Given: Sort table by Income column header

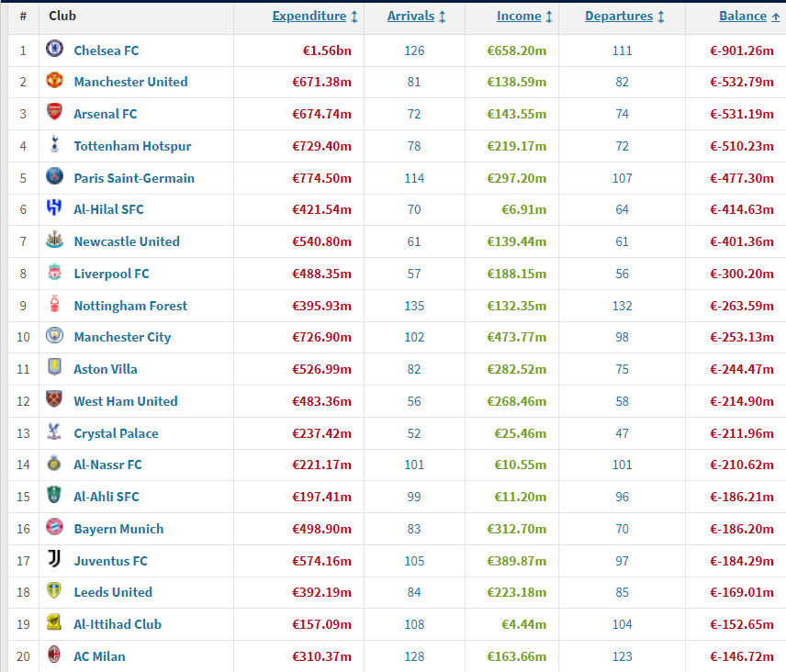Looking at the screenshot, I should [x=524, y=16].
